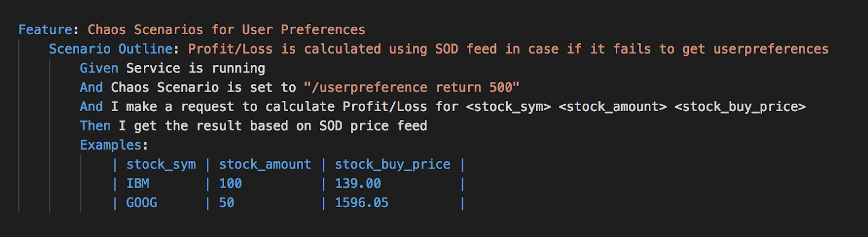This screenshot has height=237, width=868.
Task: Click the 1596.05 price value
Action: point(362,203)
